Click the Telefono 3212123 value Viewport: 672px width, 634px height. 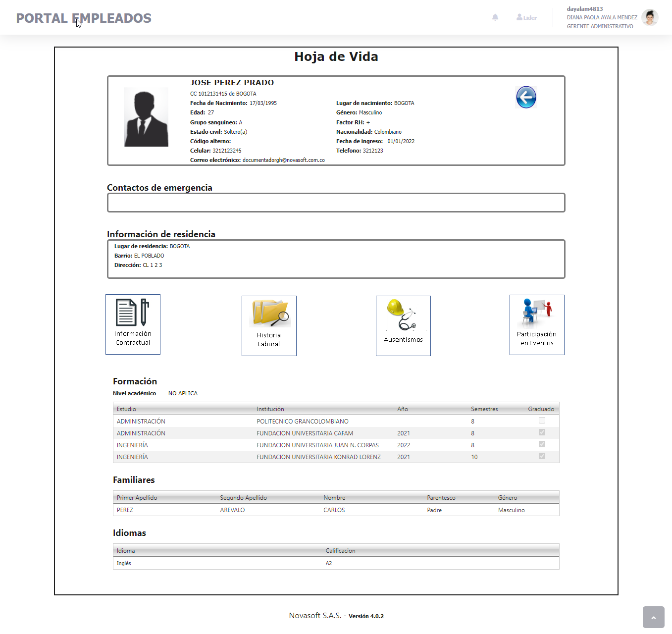373,151
